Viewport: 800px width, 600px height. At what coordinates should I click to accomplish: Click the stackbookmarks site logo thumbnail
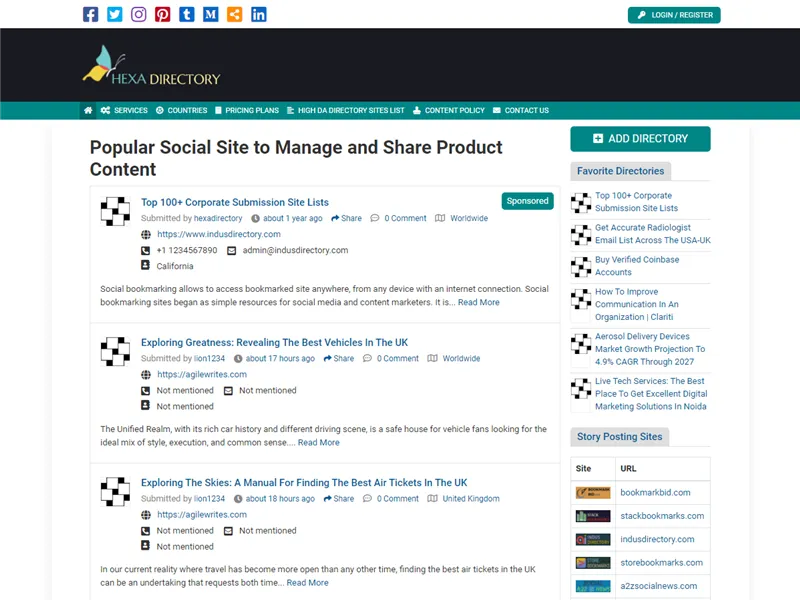pos(592,516)
